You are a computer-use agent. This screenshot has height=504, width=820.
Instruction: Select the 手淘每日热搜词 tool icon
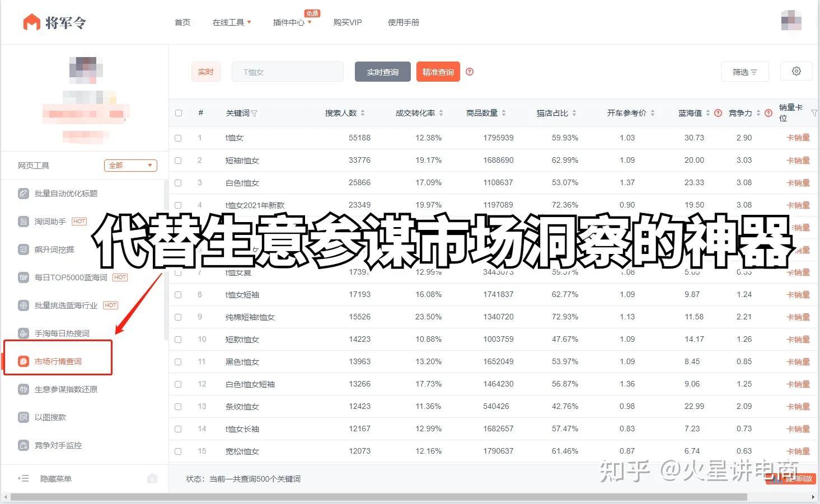click(23, 333)
